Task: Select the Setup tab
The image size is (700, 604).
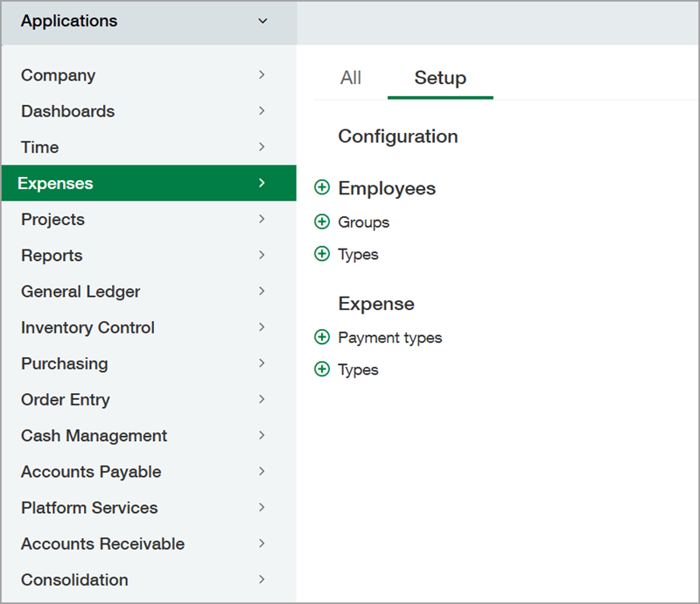Action: [x=440, y=78]
